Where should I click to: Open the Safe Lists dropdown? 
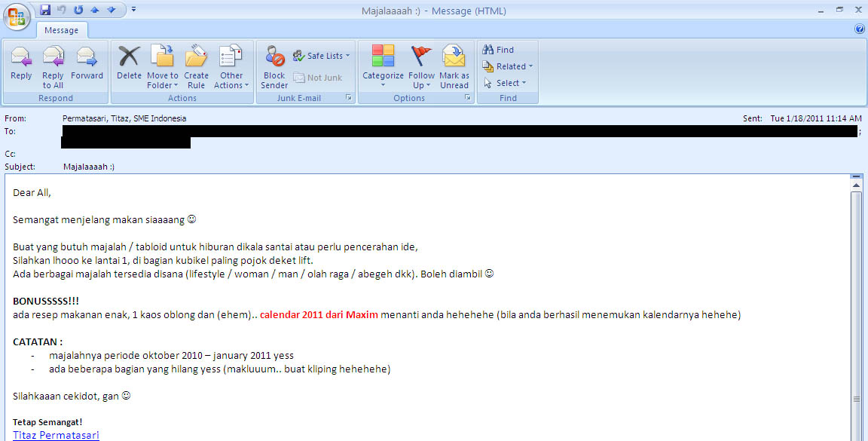322,56
